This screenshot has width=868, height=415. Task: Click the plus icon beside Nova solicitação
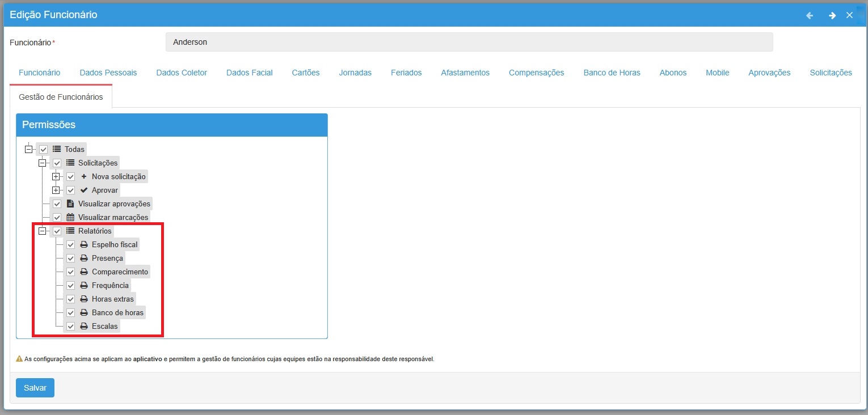[x=84, y=176]
